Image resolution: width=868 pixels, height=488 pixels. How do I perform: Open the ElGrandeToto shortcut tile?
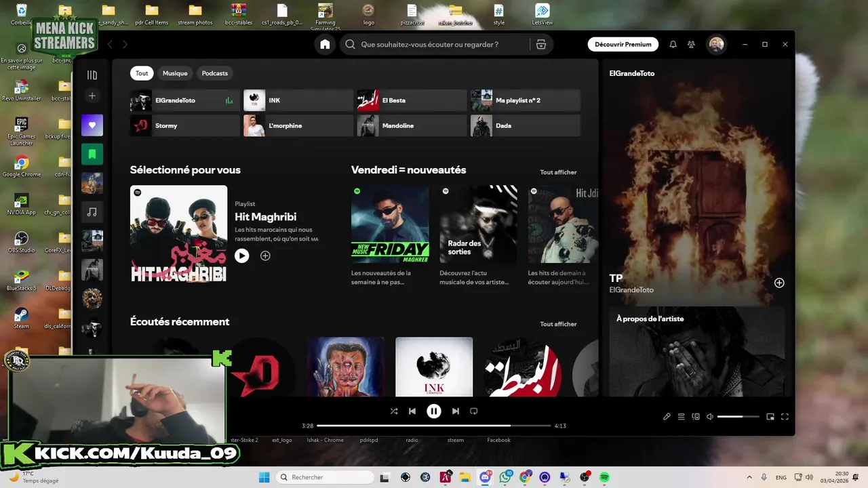[185, 100]
